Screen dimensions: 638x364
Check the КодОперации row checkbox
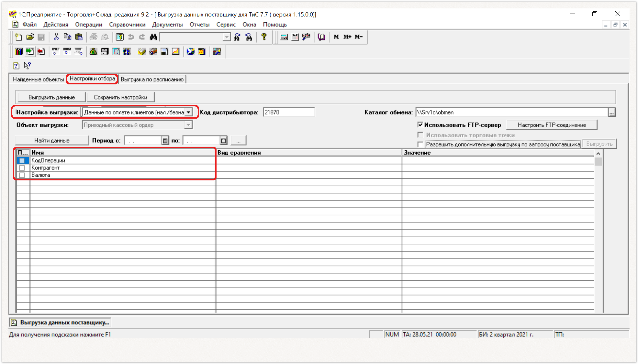tap(22, 161)
